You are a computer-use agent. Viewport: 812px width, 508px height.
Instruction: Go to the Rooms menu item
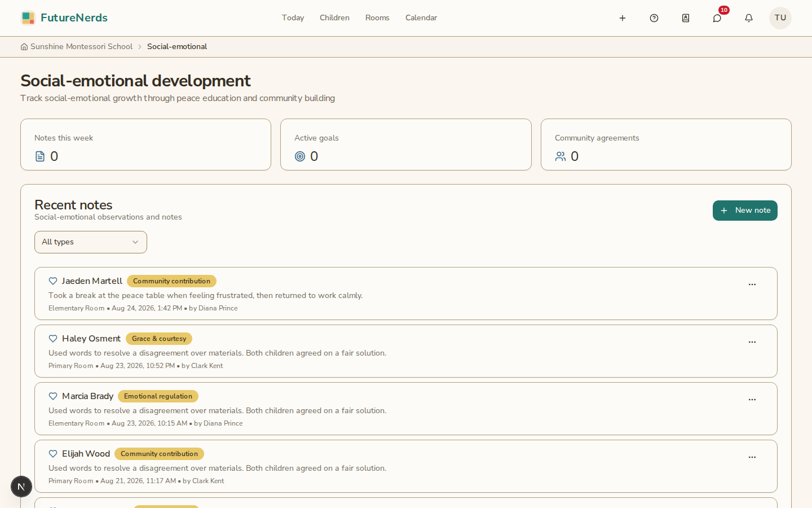[x=377, y=18]
